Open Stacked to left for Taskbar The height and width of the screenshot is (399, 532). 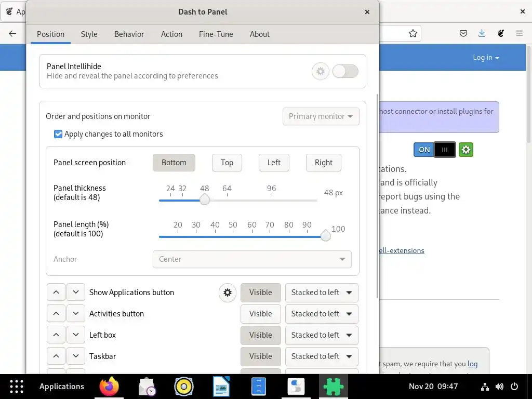322,356
